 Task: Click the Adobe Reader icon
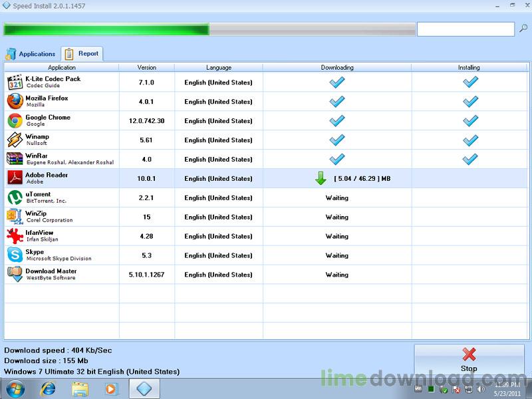pyautogui.click(x=15, y=178)
